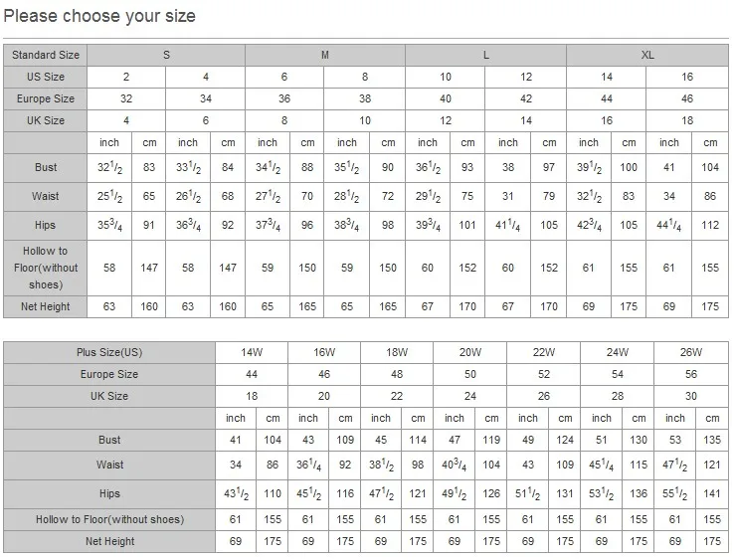Click the Waist row label in standard table
Image resolution: width=734 pixels, height=560 pixels.
46,197
